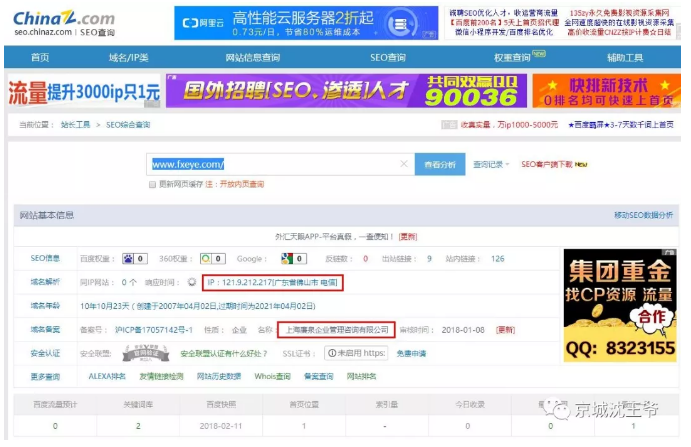Open the 国外招聘SEO purple banner ad
The width and height of the screenshot is (691, 447).
(x=346, y=91)
